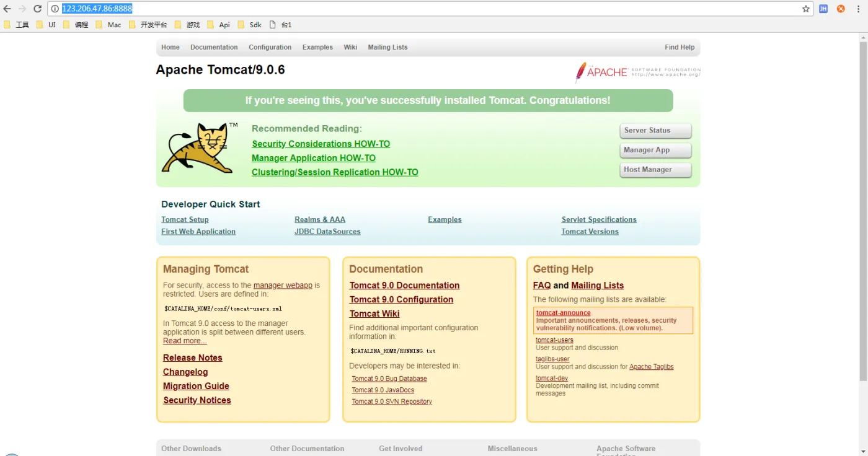Click the Apache Software Foundation logo

coord(637,72)
